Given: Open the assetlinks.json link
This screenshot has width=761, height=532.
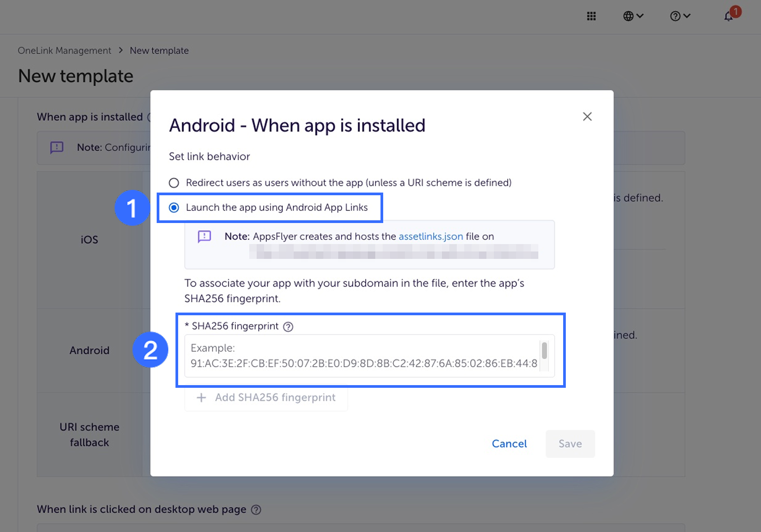Looking at the screenshot, I should [x=431, y=236].
